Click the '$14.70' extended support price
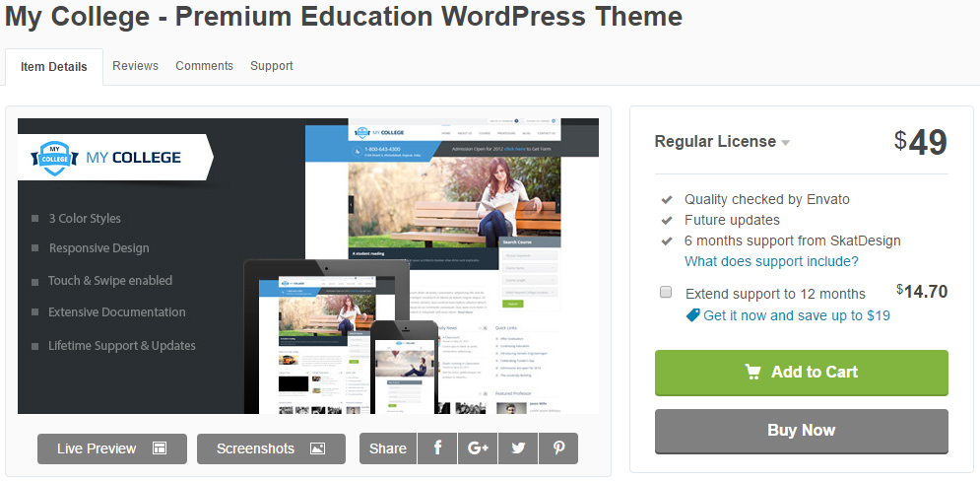 click(922, 291)
